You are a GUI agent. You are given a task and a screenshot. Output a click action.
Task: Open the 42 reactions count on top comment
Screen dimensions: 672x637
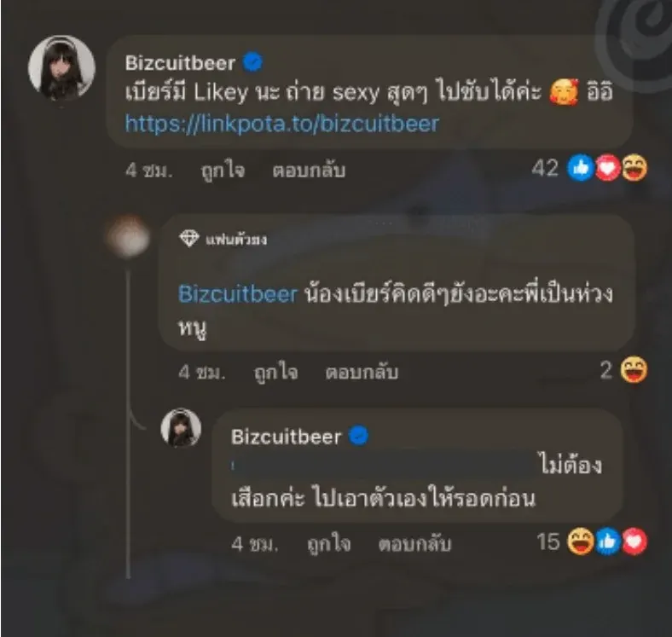pyautogui.click(x=545, y=168)
